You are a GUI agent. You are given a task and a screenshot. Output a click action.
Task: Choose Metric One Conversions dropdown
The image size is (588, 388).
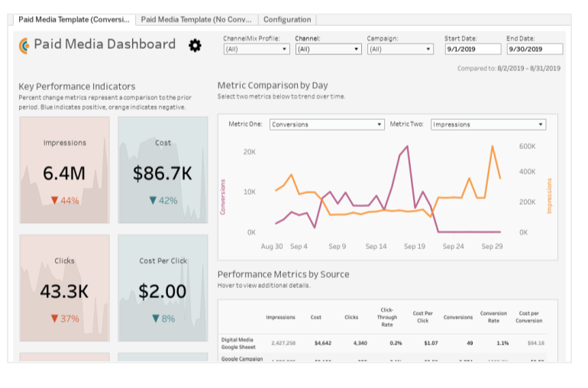coord(327,124)
